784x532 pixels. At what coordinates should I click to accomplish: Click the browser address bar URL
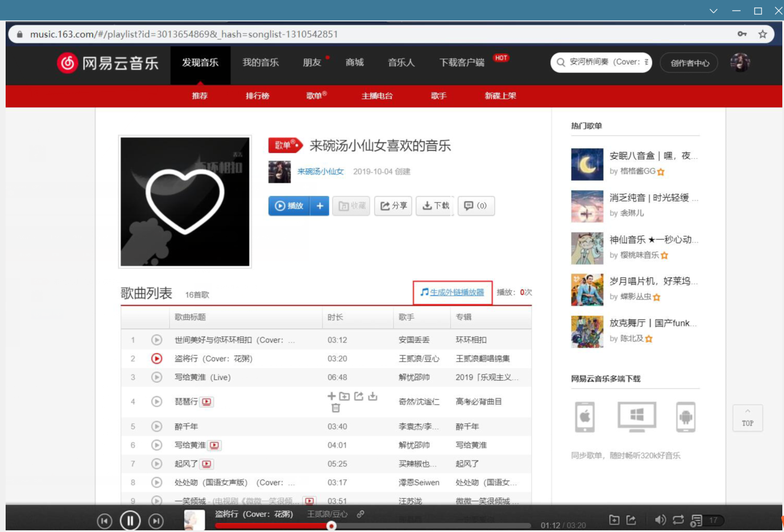(184, 34)
